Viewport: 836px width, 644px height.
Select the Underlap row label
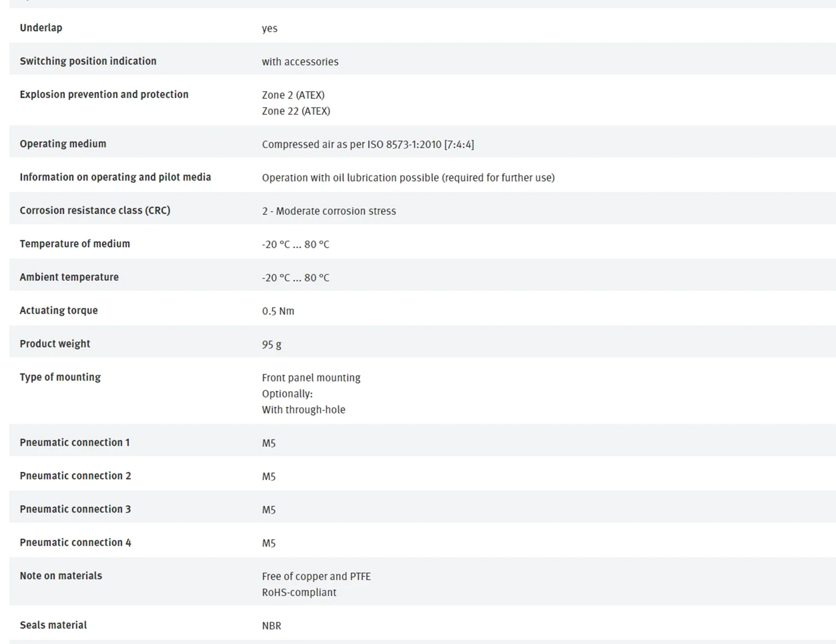click(x=41, y=28)
